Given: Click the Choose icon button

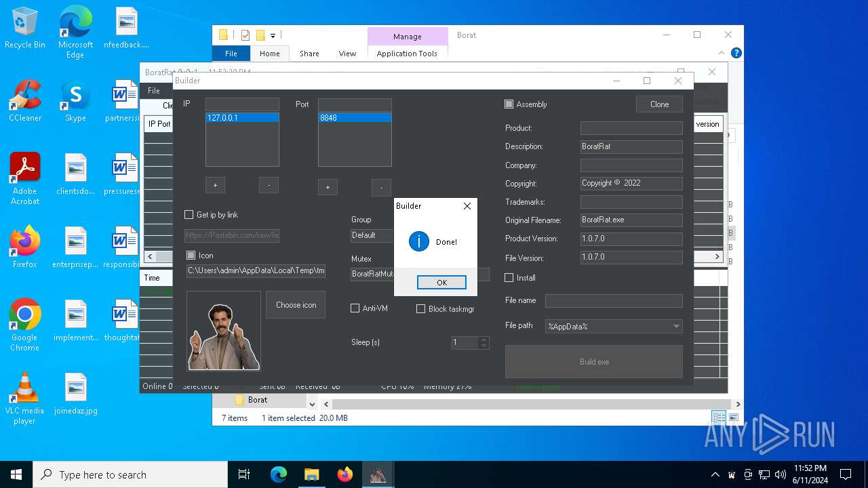Looking at the screenshot, I should [x=296, y=305].
